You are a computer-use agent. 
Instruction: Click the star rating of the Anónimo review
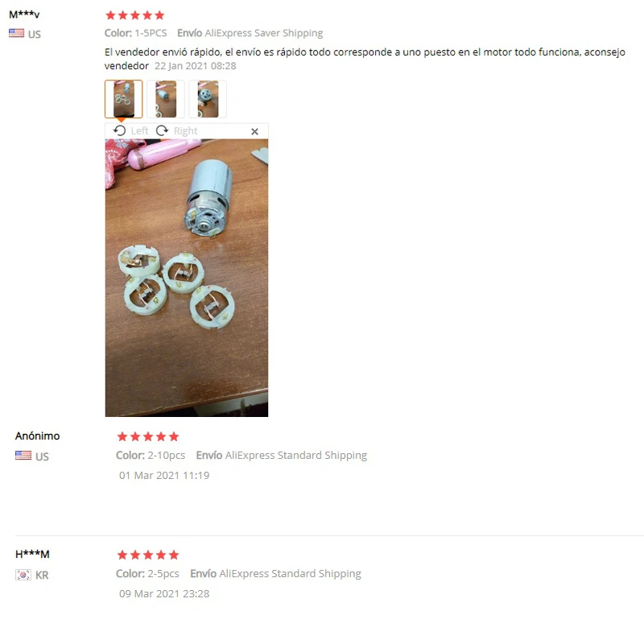coord(148,436)
